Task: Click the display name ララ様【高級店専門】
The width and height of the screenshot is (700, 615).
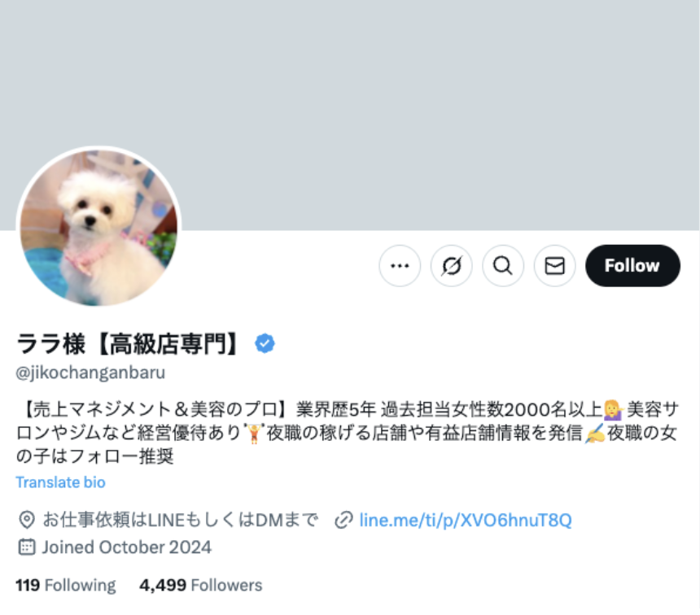Action: click(x=129, y=343)
